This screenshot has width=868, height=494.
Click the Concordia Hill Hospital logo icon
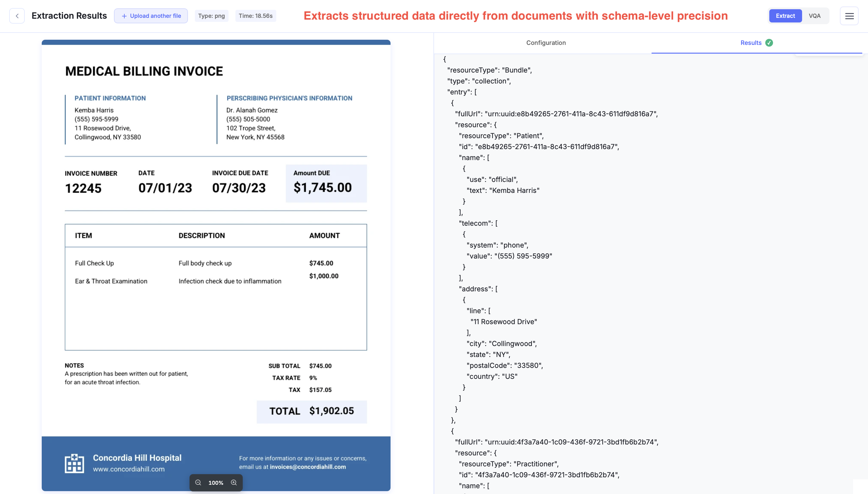(x=74, y=463)
